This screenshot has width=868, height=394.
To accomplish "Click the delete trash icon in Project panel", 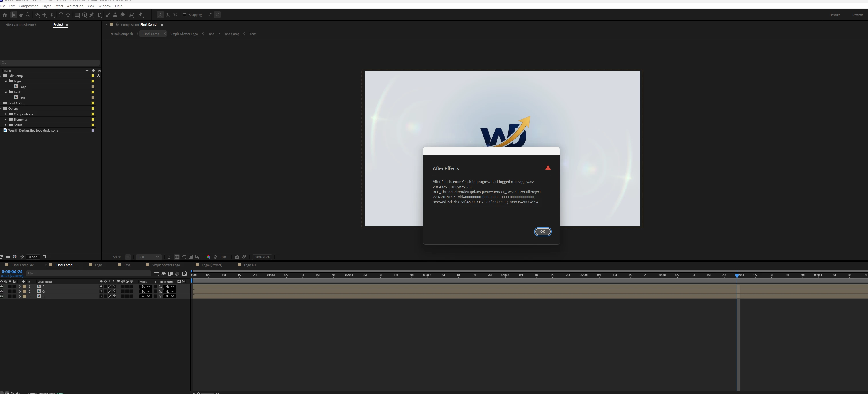I will (x=44, y=257).
